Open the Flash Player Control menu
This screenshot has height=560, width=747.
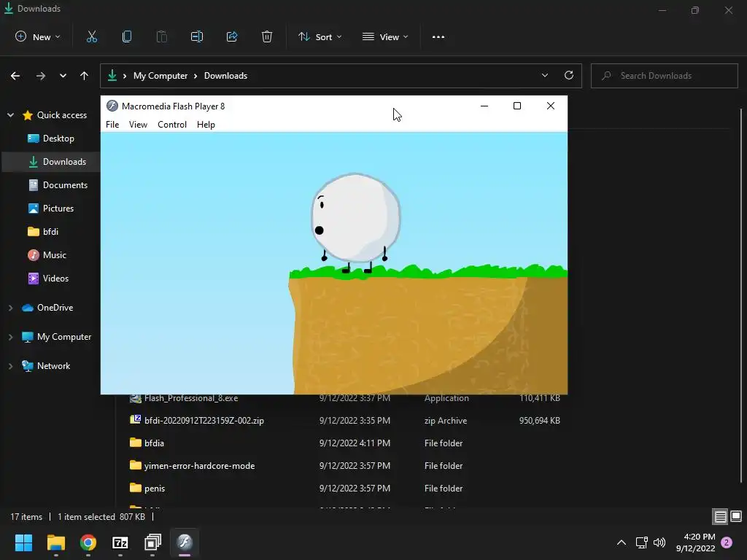point(172,124)
